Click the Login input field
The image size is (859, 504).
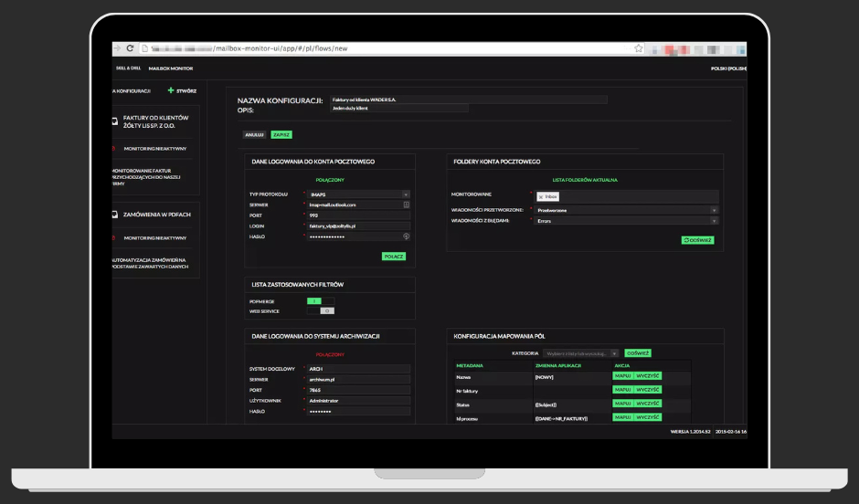click(x=356, y=226)
